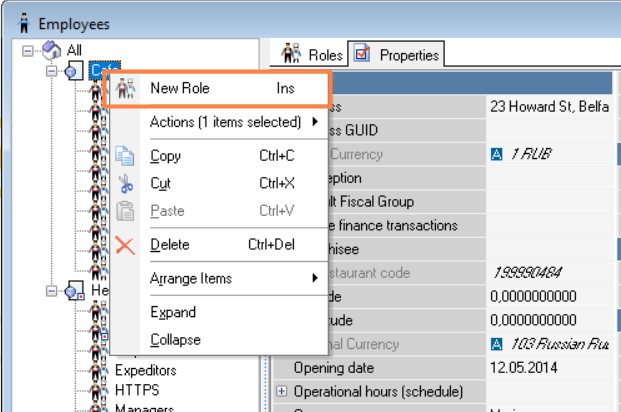The image size is (621, 412).
Task: Click the house icon beside All
Action: (51, 50)
